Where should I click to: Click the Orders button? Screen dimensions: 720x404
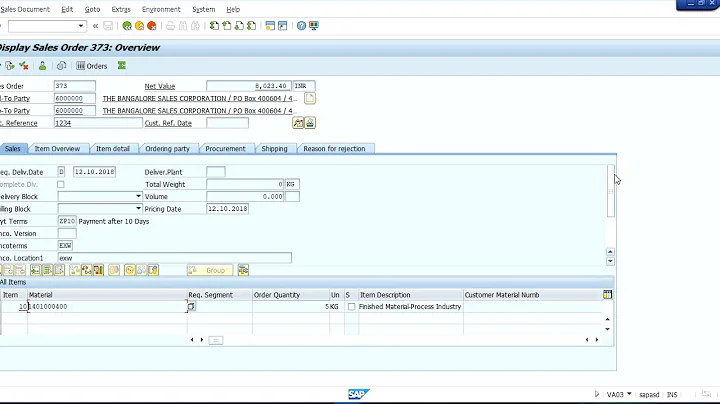pos(92,66)
